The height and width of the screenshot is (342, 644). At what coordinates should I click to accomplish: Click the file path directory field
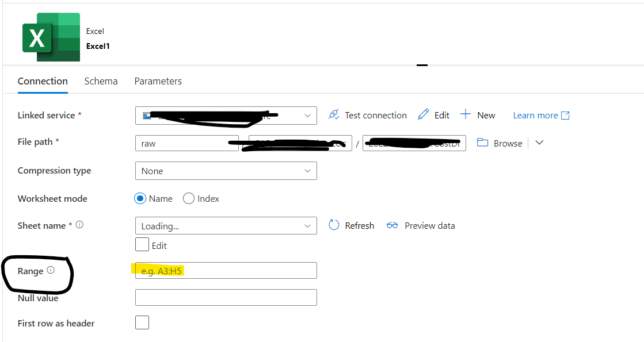(x=300, y=143)
